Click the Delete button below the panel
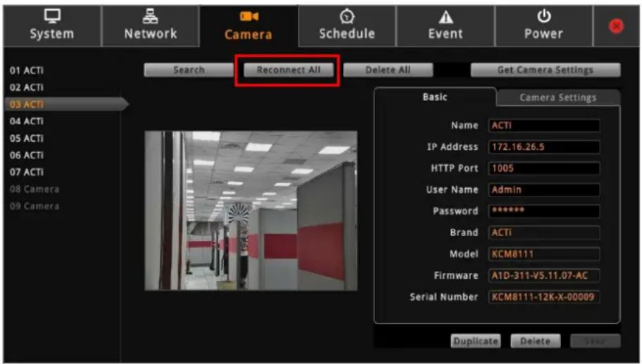Viewport: 642px width, 364px height. pos(536,341)
